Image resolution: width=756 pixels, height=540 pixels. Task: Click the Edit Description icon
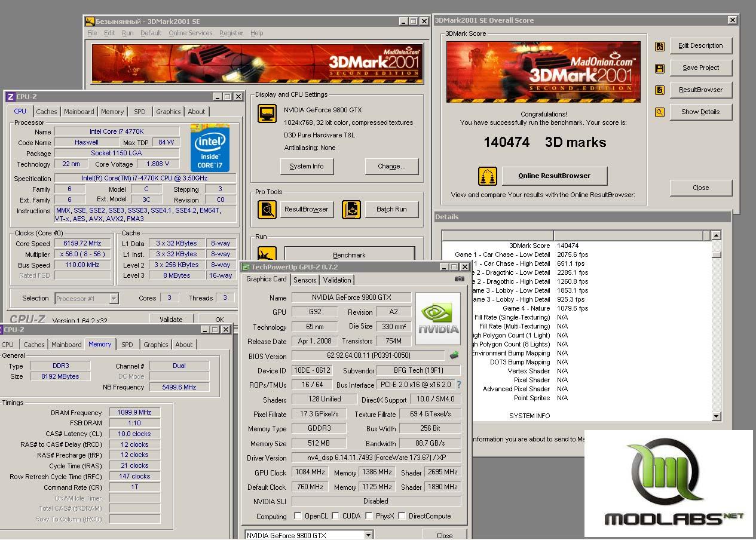coord(660,46)
